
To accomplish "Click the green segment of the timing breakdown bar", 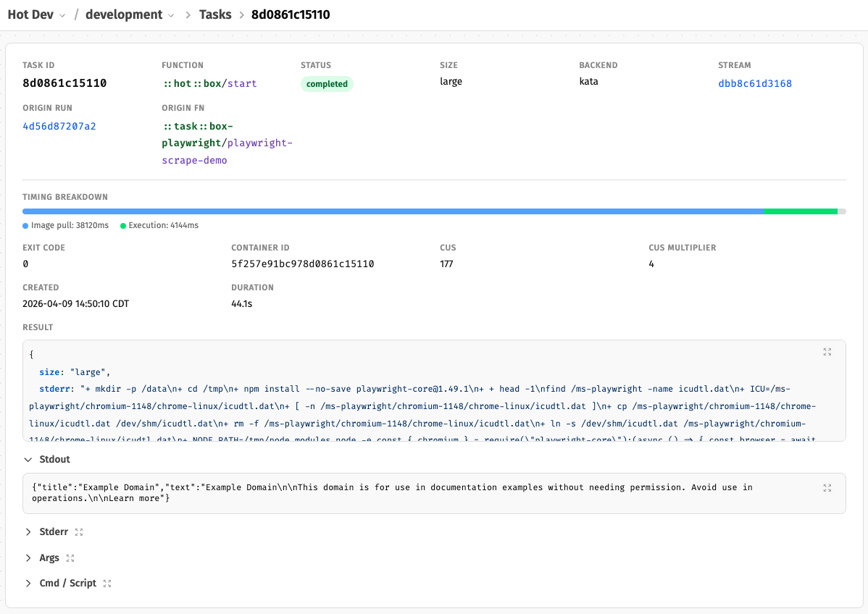I will (801, 211).
